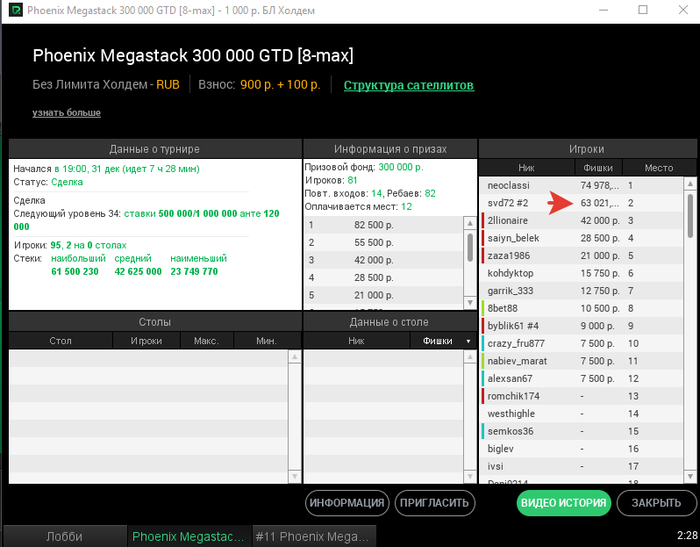
Task: Switch to the Лобби tab
Action: pos(64,536)
